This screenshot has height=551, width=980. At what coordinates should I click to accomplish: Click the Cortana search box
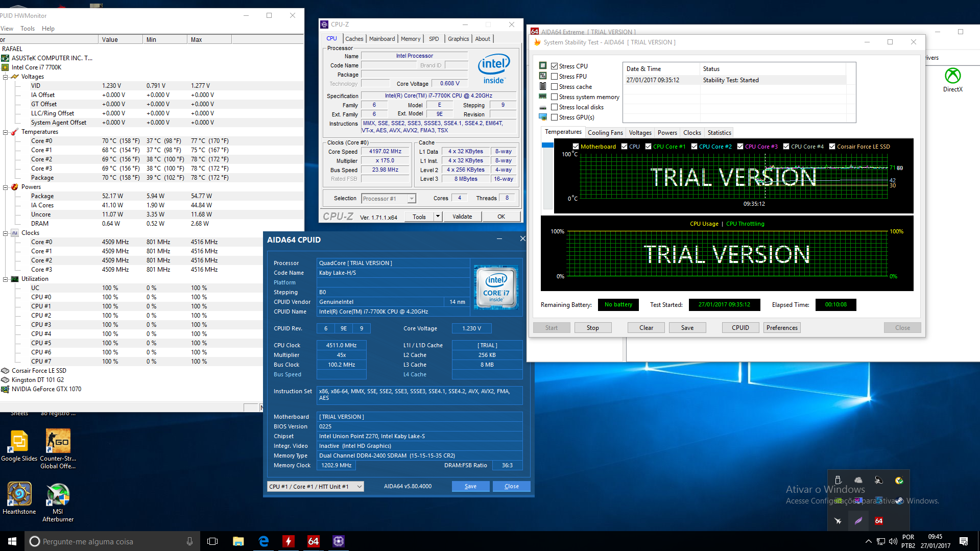pos(112,541)
